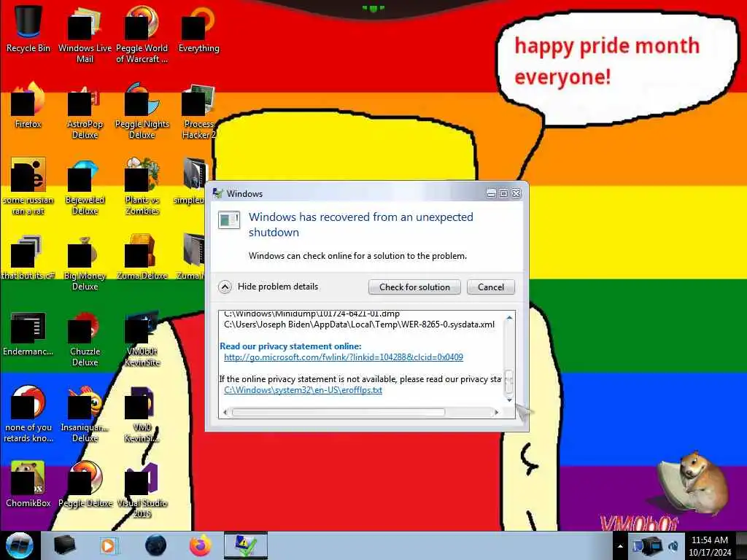Open AstroPop Deluxe desktop icon

(x=85, y=111)
